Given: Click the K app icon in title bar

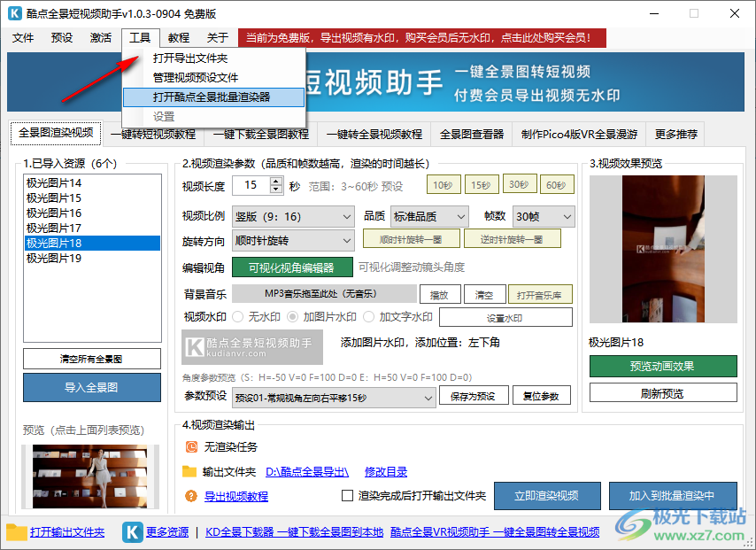Looking at the screenshot, I should pyautogui.click(x=17, y=13).
